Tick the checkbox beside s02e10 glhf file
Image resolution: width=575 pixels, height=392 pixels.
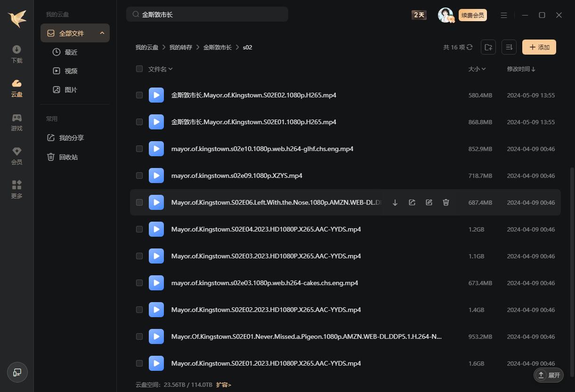(139, 149)
